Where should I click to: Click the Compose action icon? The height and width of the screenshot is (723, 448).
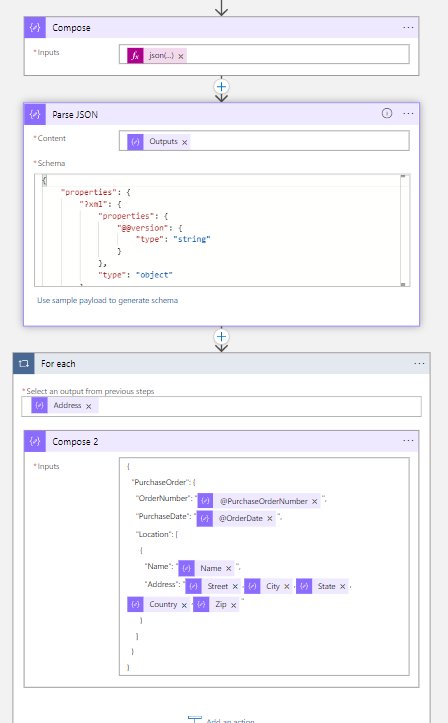click(x=35, y=28)
